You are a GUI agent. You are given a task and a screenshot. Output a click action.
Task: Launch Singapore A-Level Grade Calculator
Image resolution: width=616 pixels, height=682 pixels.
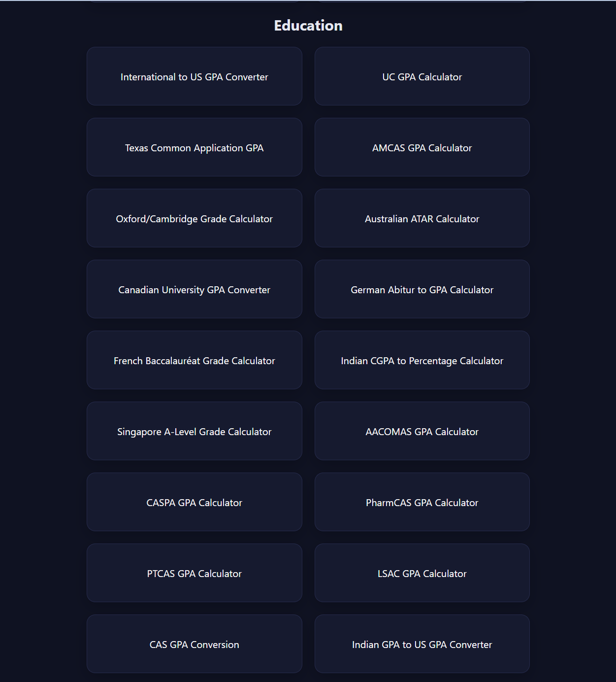click(194, 432)
